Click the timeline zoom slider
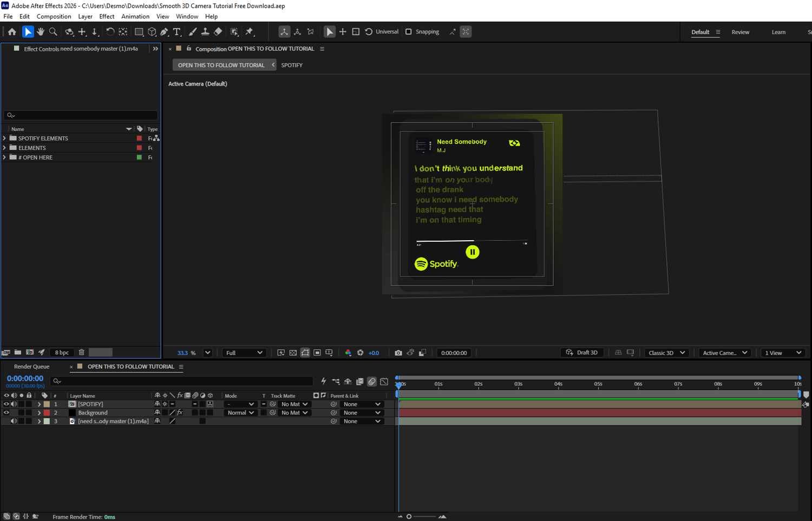 pyautogui.click(x=421, y=517)
